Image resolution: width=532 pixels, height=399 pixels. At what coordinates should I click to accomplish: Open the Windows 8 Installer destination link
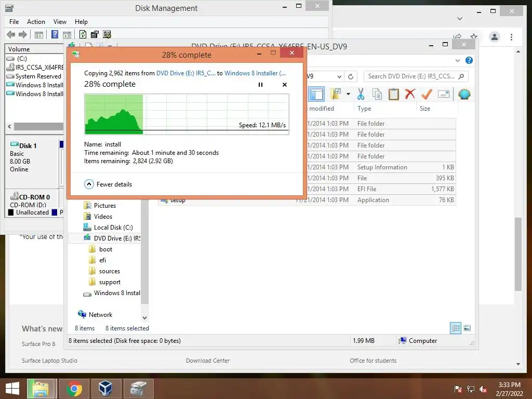click(255, 73)
